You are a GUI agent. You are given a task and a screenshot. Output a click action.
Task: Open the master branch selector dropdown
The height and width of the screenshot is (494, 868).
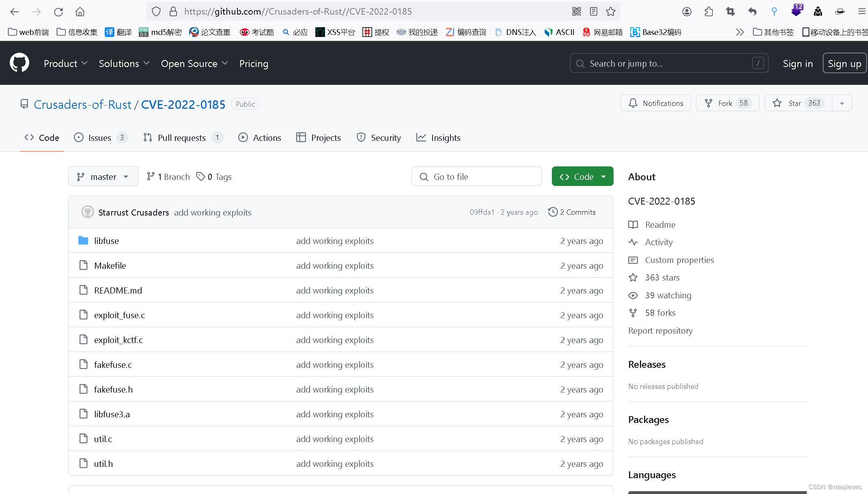coord(103,177)
